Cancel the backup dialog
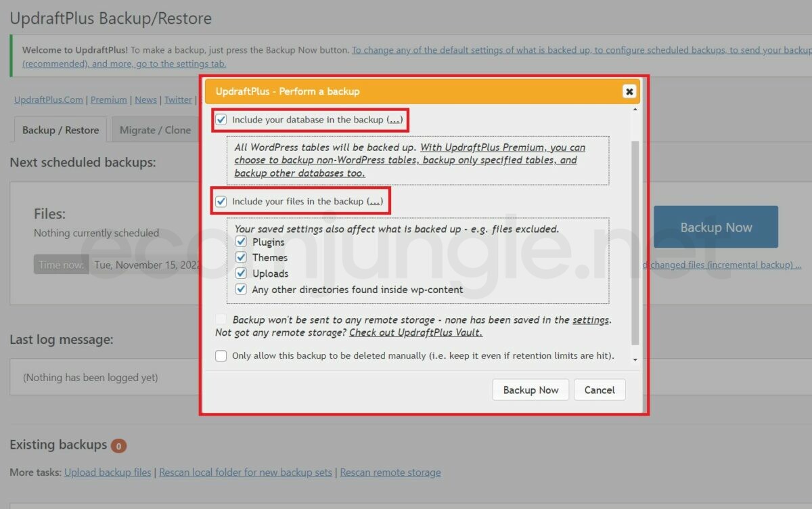Image resolution: width=812 pixels, height=509 pixels. [600, 390]
